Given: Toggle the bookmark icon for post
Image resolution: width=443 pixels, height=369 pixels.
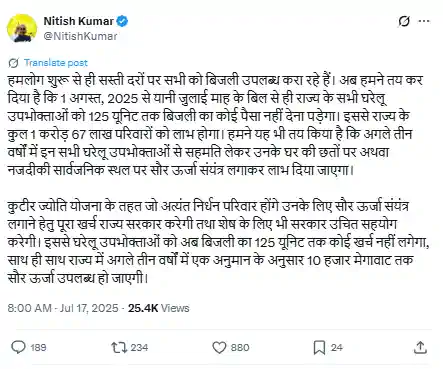Looking at the screenshot, I should pos(319,348).
